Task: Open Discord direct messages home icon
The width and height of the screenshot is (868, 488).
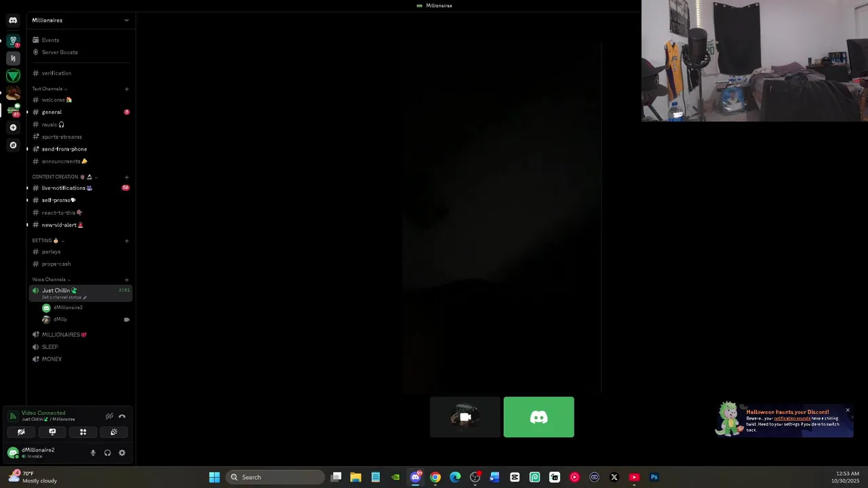Action: coord(13,20)
